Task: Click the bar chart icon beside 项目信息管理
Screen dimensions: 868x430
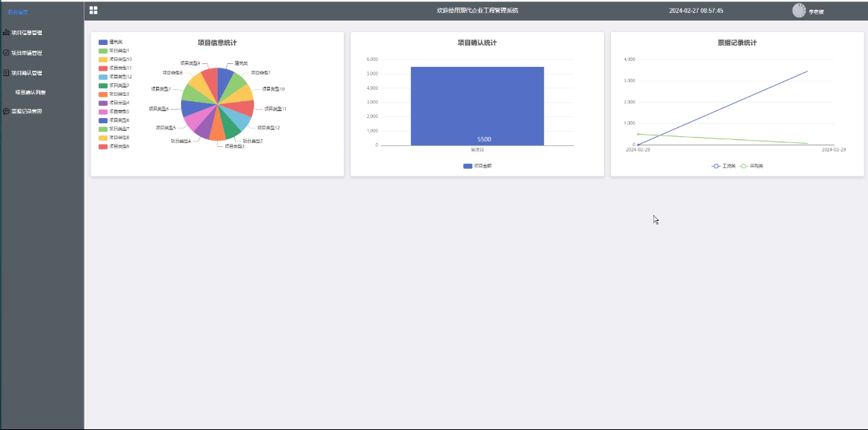Action: point(6,33)
